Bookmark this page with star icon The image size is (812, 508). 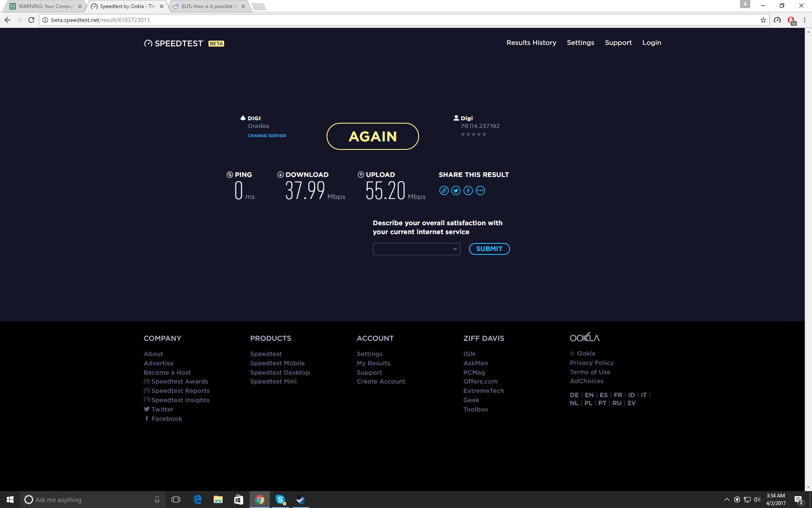[763, 20]
